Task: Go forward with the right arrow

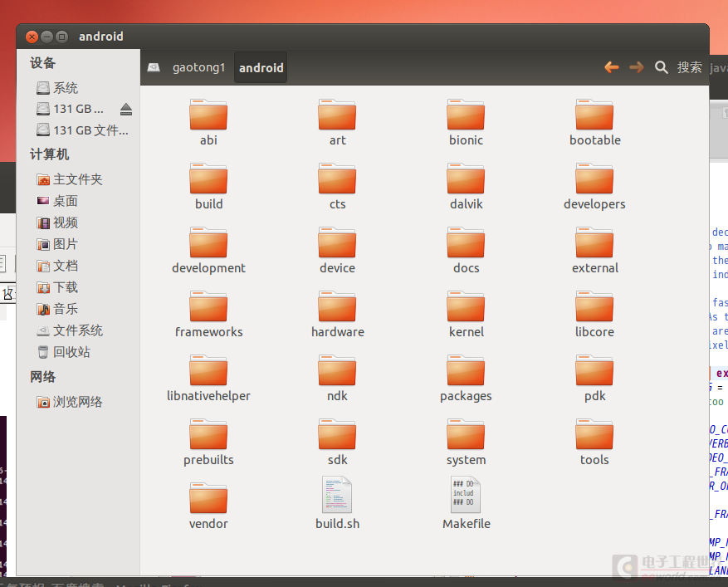Action: coord(637,67)
